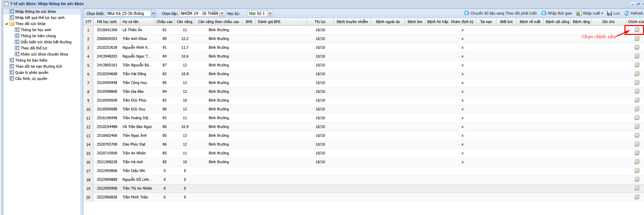Click edit icon for Trần An Nhiên row

pyautogui.click(x=637, y=153)
